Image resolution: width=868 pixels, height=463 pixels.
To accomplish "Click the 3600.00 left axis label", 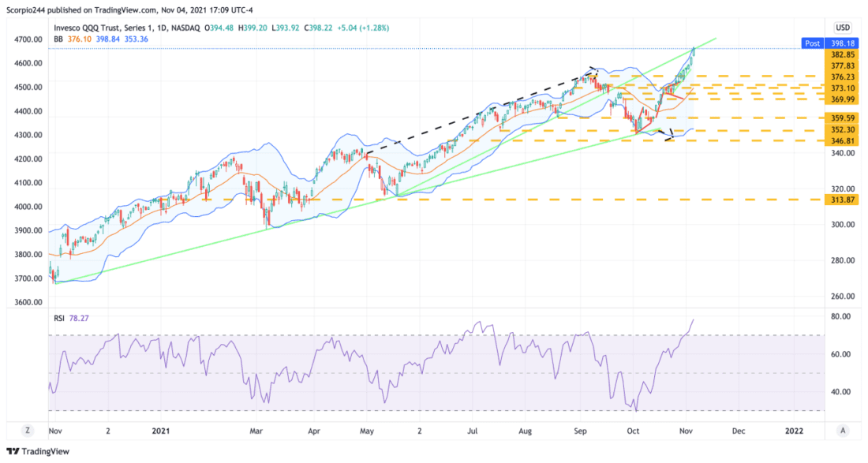I will 28,302.
